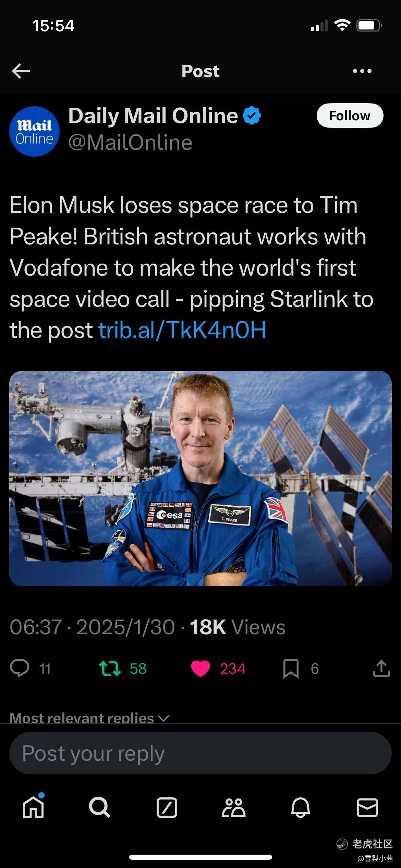Open the Search magnifier tab
Image resolution: width=401 pixels, height=868 pixels.
tap(99, 807)
